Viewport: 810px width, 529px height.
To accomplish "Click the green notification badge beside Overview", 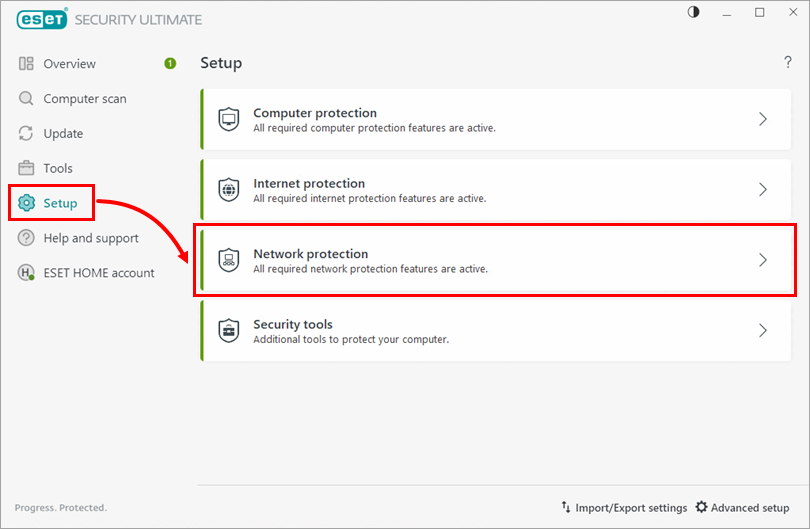I will click(170, 64).
